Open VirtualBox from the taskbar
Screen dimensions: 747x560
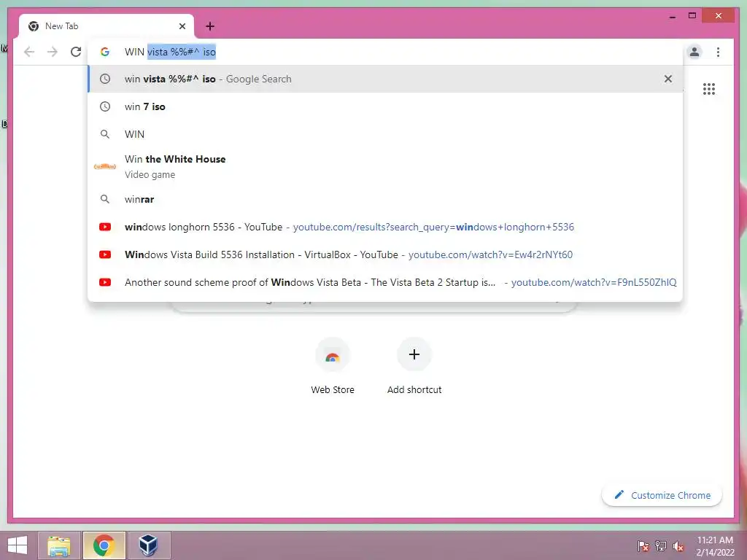point(149,545)
